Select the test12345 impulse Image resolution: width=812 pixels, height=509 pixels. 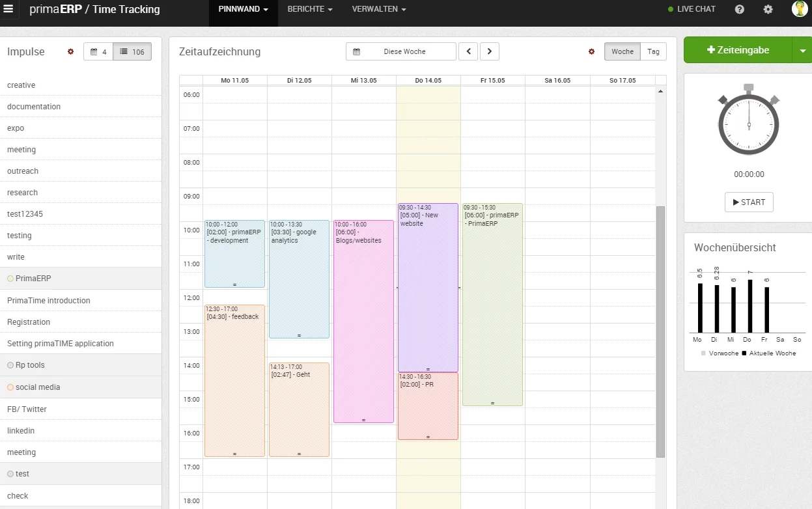[81, 214]
